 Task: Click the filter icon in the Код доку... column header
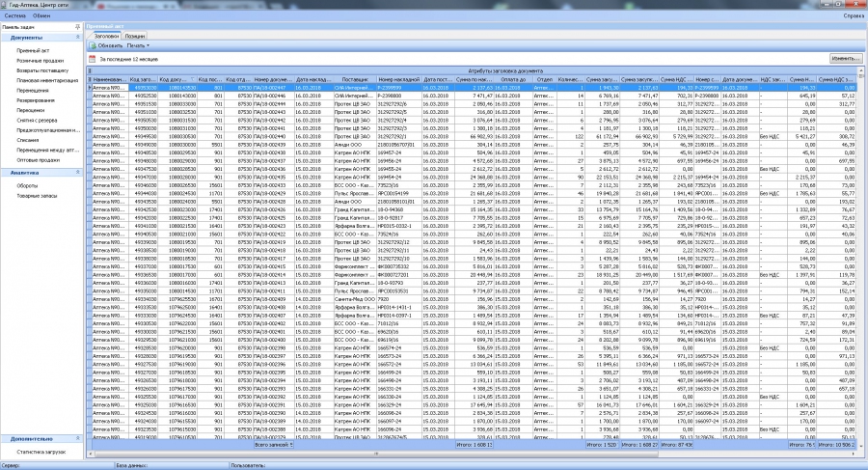193,79
